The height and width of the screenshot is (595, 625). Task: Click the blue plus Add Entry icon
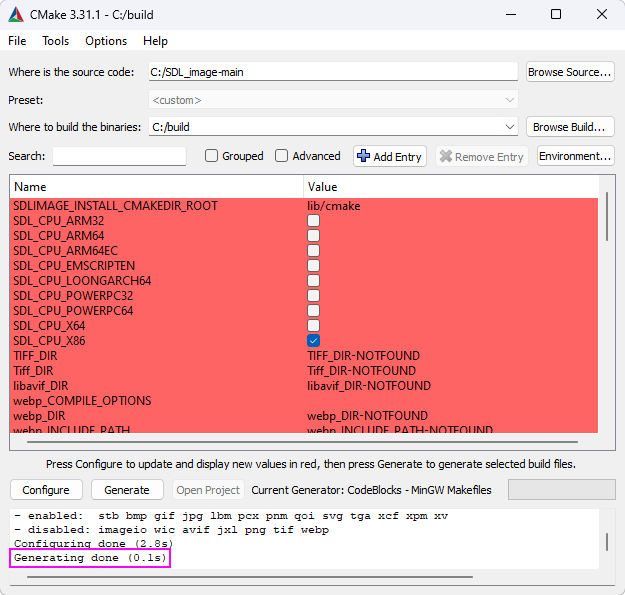[x=363, y=156]
